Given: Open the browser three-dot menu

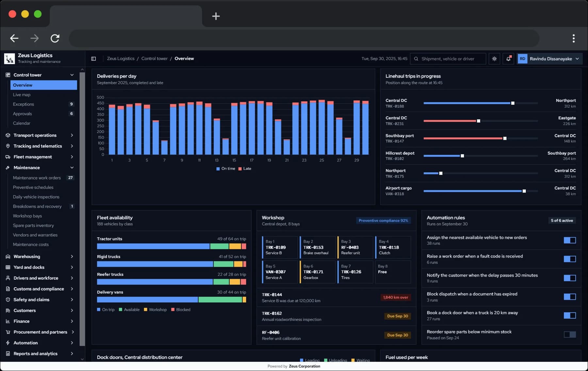Looking at the screenshot, I should 574,38.
